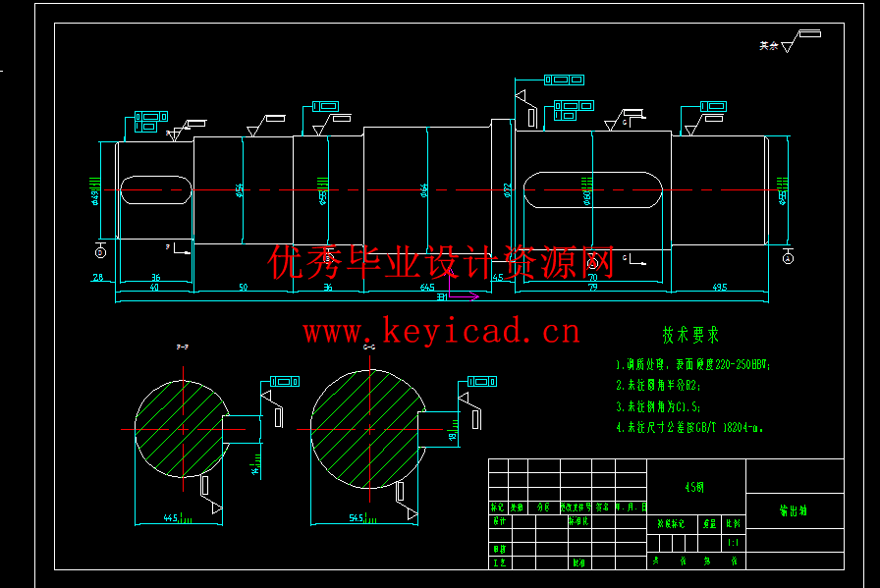The width and height of the screenshot is (880, 588).
Task: Click the magenta UCS axis arrow icon
Action: tap(465, 295)
